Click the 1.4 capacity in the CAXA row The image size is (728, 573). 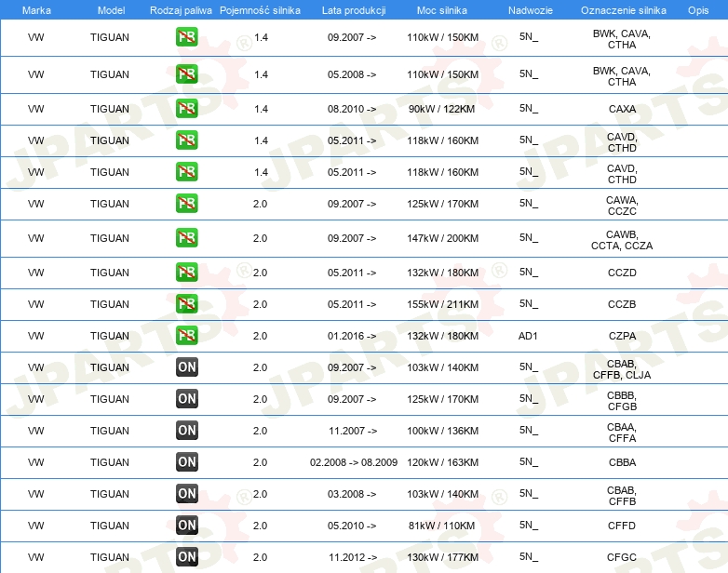tap(261, 109)
